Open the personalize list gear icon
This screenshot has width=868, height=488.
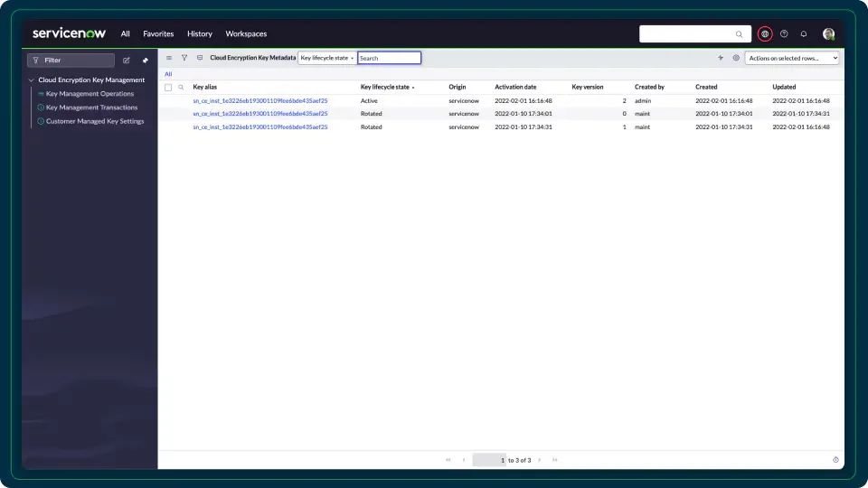tap(736, 58)
